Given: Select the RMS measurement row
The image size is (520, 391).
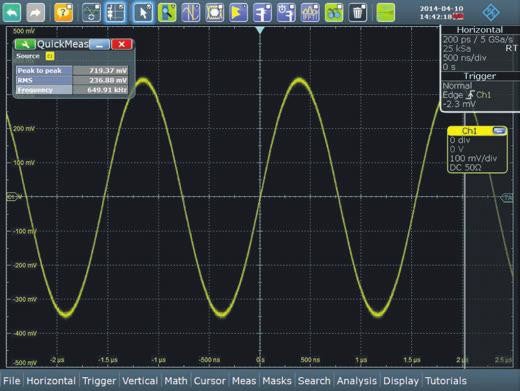Looking at the screenshot, I should [72, 80].
